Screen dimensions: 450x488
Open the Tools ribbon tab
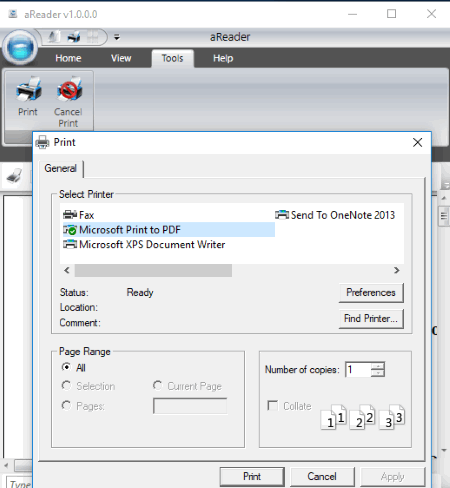pyautogui.click(x=173, y=58)
